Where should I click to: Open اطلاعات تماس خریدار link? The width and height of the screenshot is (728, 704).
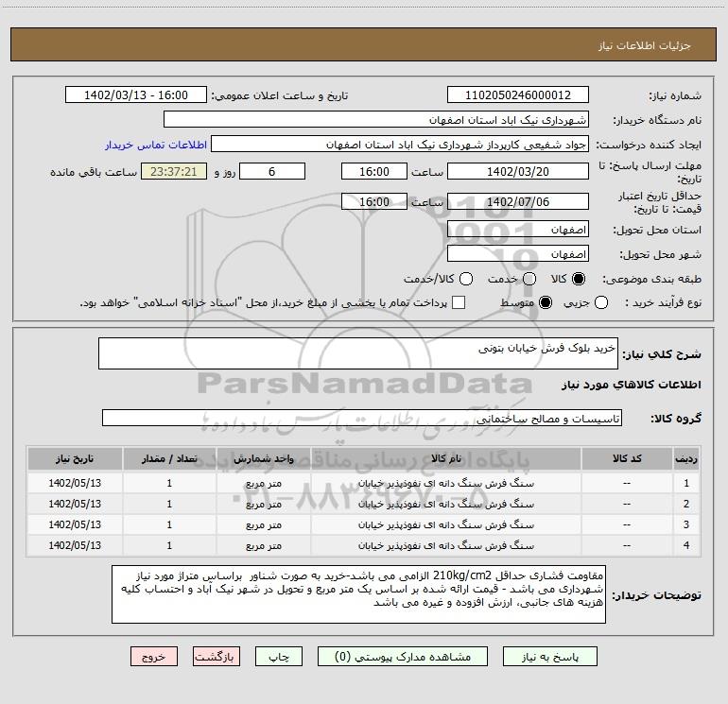pos(156,145)
